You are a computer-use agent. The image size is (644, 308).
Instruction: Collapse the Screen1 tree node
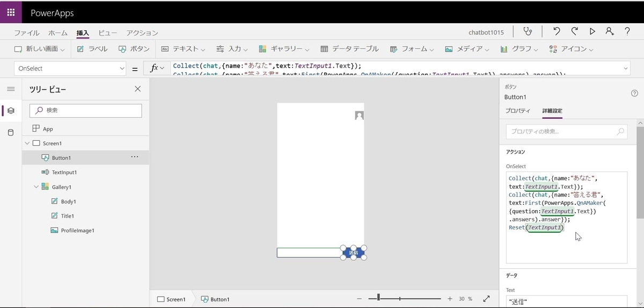(x=27, y=144)
